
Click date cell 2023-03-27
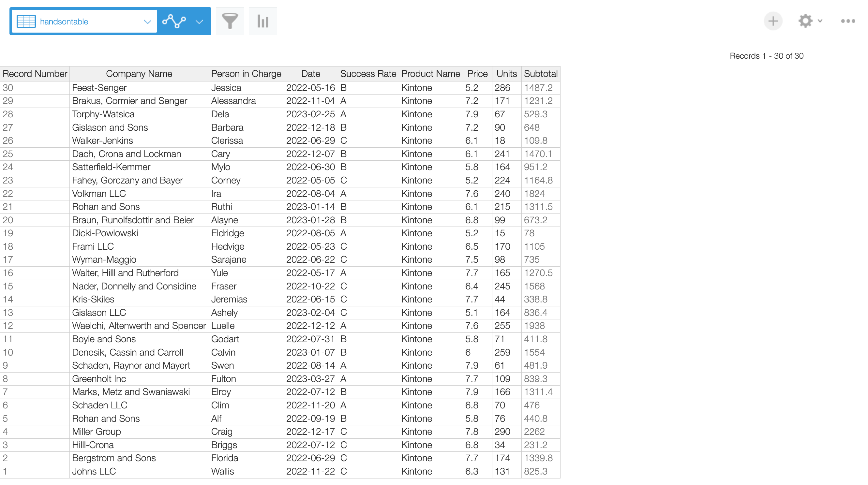click(x=311, y=379)
